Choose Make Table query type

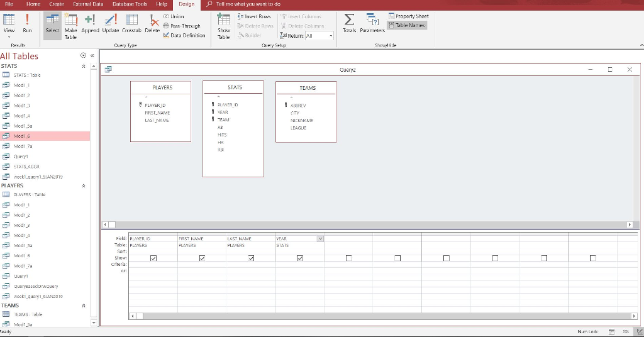click(70, 26)
